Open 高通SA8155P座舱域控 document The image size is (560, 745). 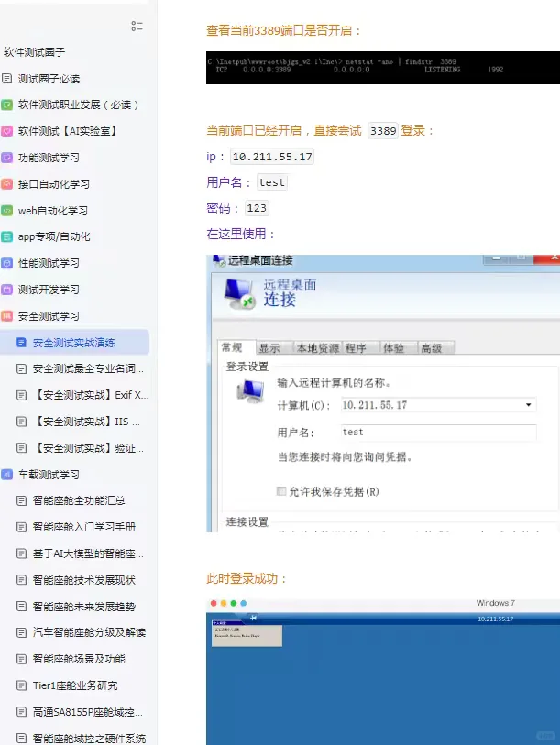pos(87,712)
